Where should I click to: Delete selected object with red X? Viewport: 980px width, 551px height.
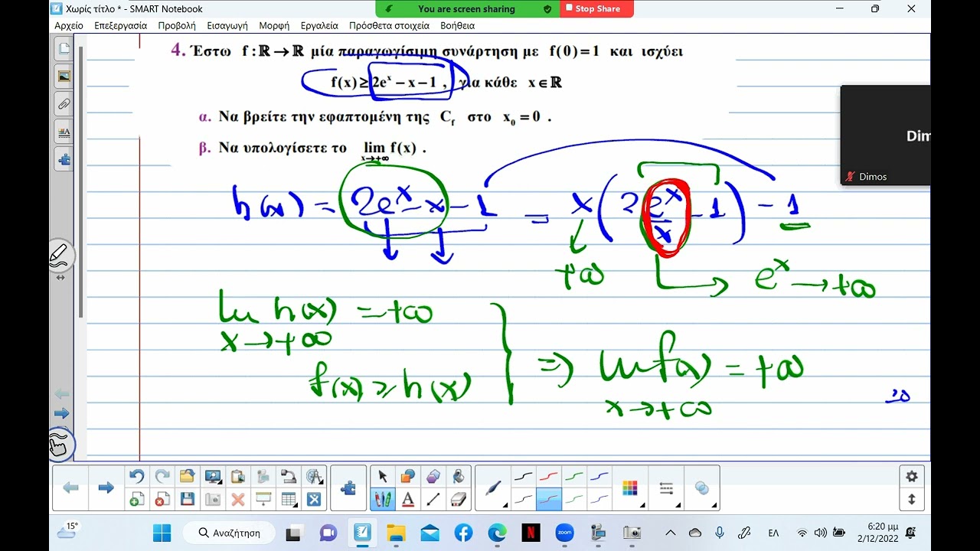click(237, 499)
